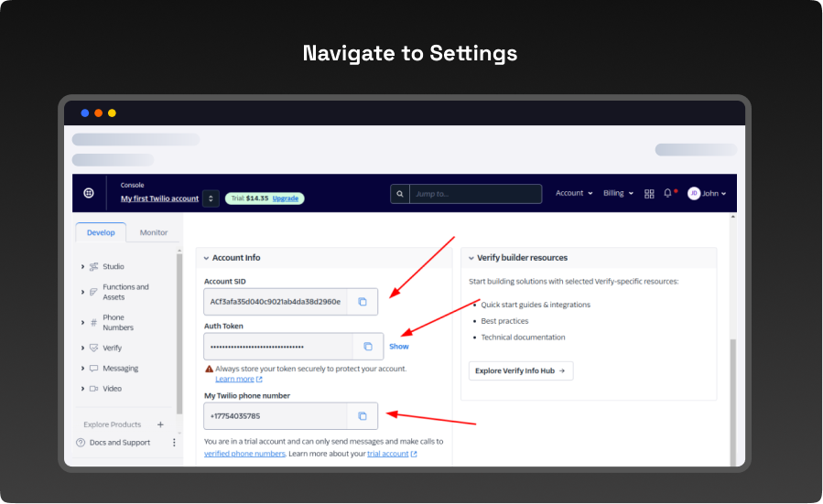Viewport: 823px width, 504px height.
Task: Collapse Verify builder resources section
Action: point(471,258)
